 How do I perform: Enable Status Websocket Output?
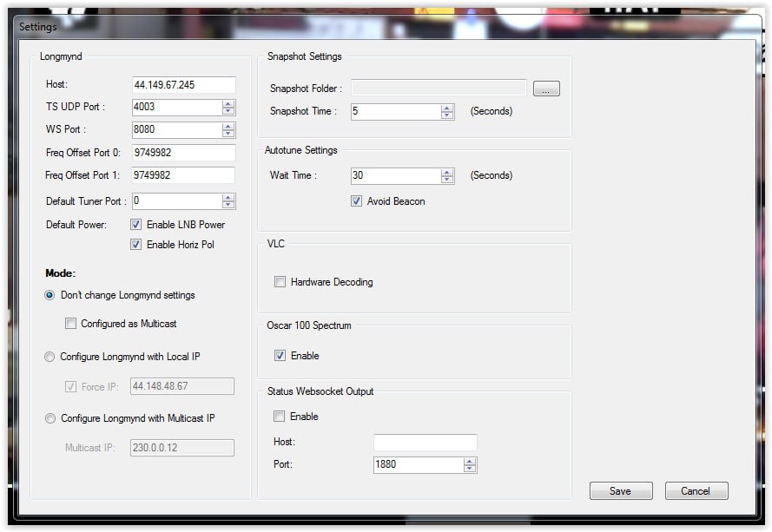[280, 417]
